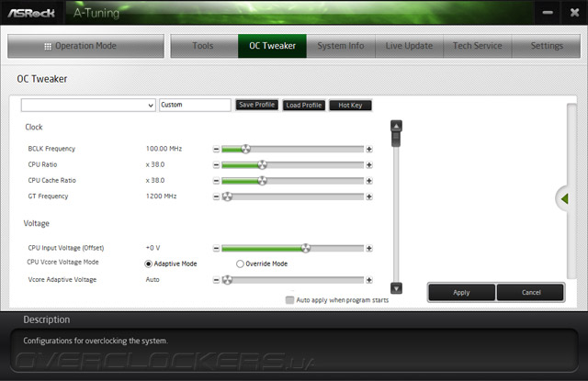Select Adaptive Mode radio button
Screen dimensions: 588x381
148,263
